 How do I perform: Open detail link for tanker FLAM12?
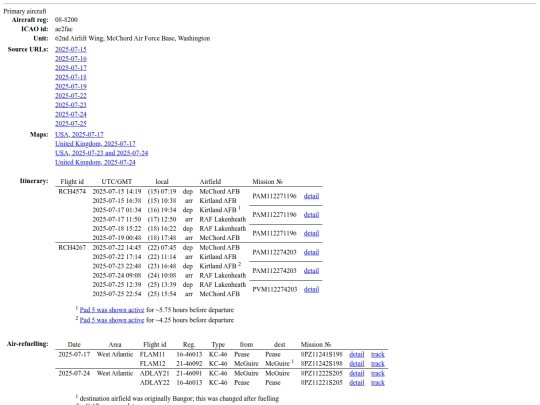point(356,364)
